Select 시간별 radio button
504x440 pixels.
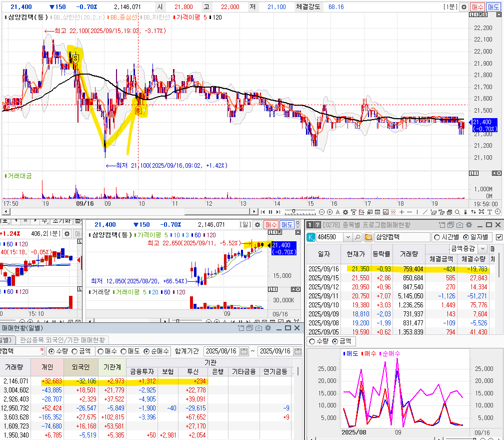click(437, 237)
